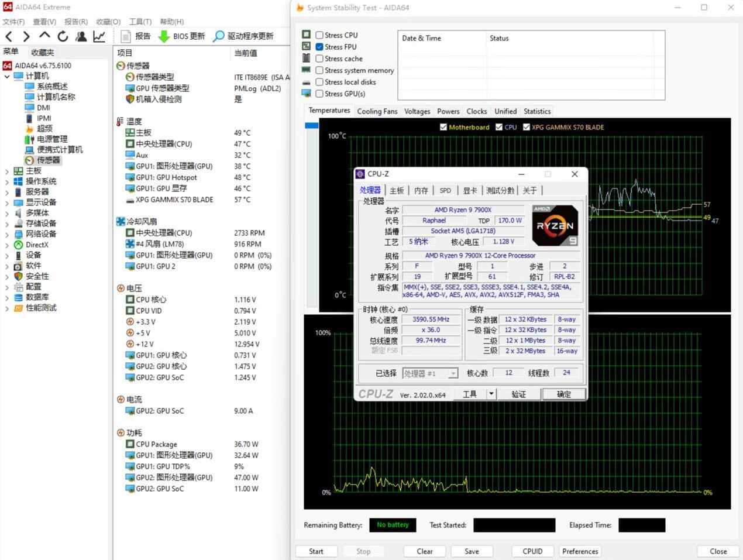Click the Clear button
Image resolution: width=743 pixels, height=560 pixels.
(x=425, y=551)
